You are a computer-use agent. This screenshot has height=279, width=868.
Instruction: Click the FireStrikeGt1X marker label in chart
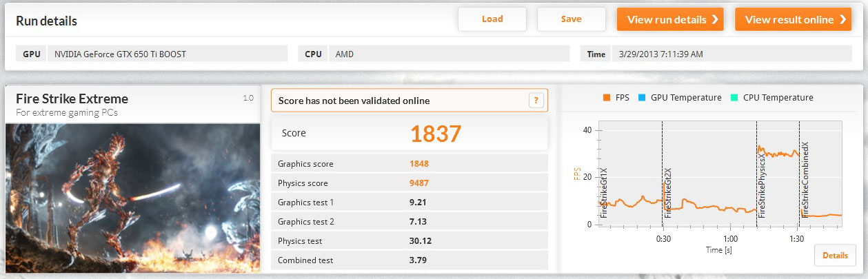coord(605,193)
